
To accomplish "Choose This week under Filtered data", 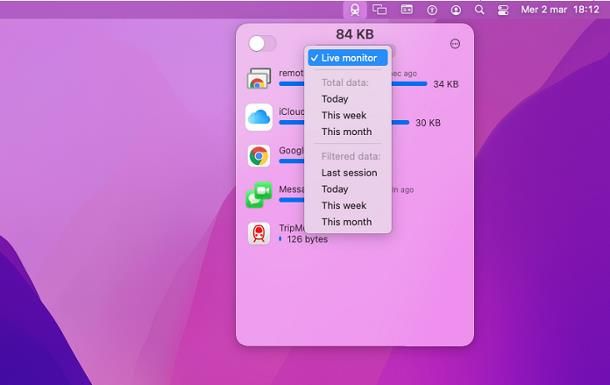I will point(344,205).
